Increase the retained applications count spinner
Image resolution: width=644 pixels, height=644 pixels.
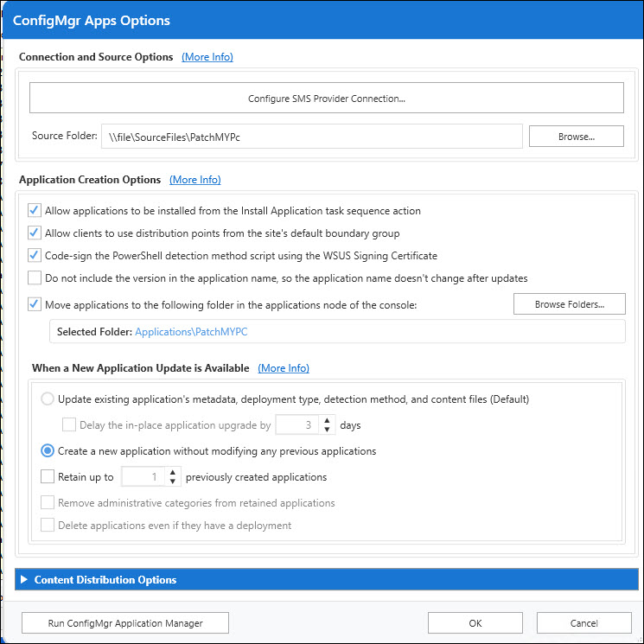point(173,472)
